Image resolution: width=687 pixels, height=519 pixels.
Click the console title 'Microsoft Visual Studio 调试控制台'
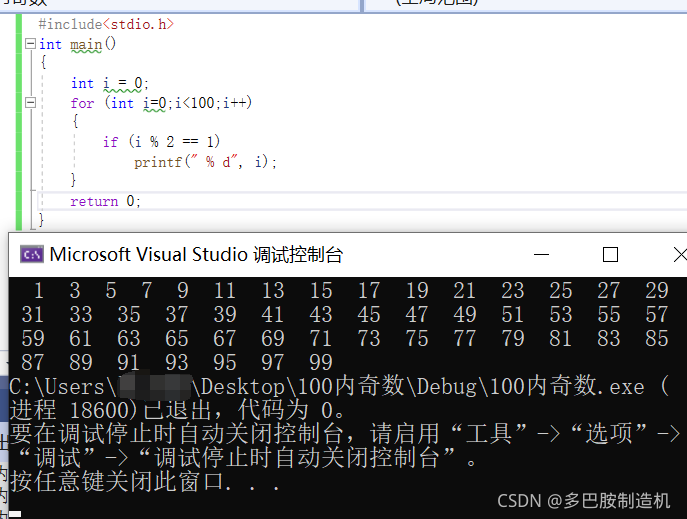(196, 254)
